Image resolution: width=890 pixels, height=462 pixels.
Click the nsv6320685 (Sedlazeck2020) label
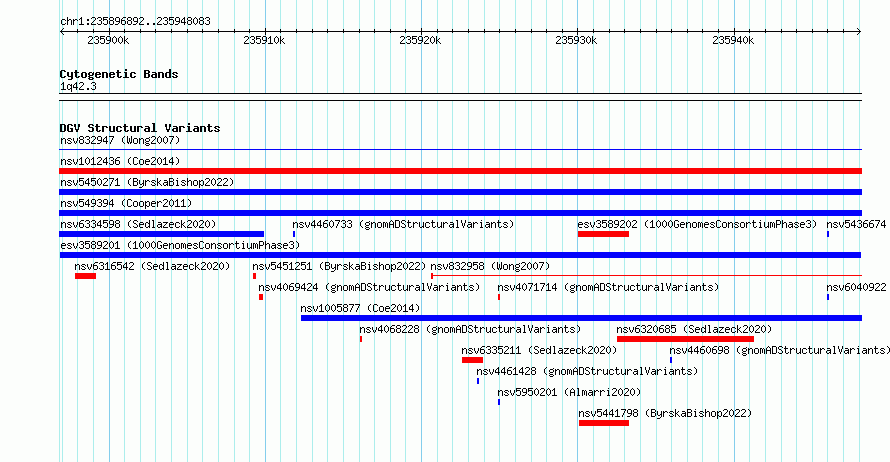[x=694, y=329]
